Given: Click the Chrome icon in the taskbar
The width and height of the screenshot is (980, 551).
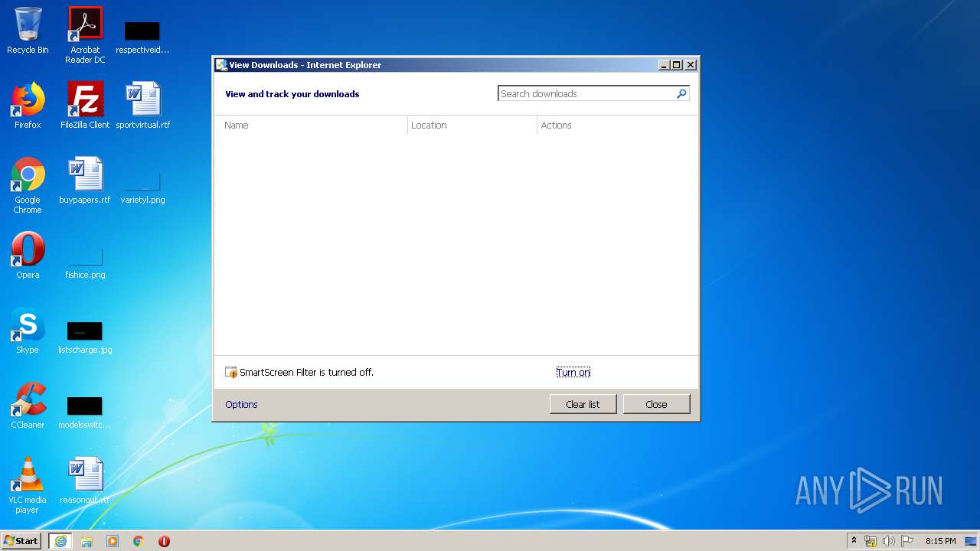Looking at the screenshot, I should 139,541.
